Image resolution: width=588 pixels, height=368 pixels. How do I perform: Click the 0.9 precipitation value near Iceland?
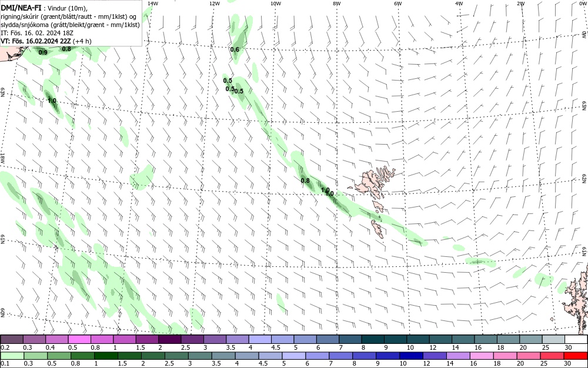pyautogui.click(x=43, y=52)
